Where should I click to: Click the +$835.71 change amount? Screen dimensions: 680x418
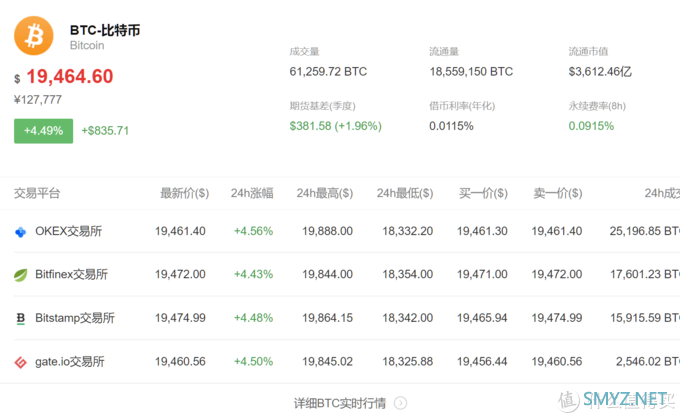pos(105,131)
